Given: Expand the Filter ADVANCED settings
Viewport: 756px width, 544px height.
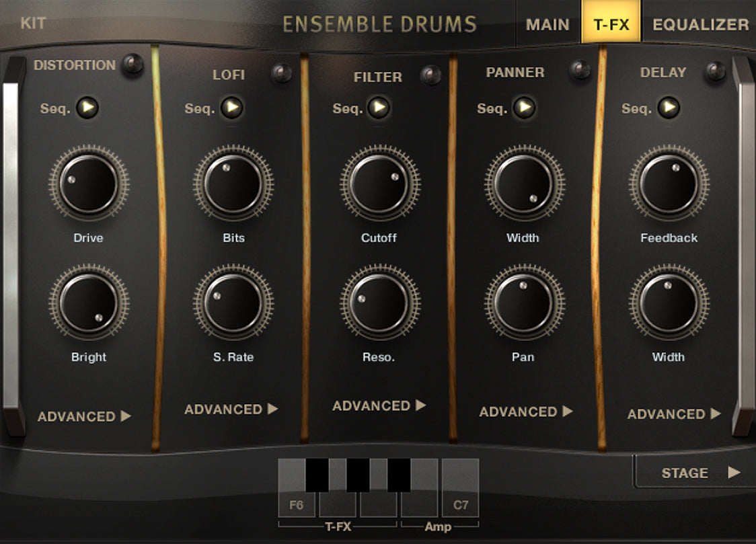Looking at the screenshot, I should (379, 405).
